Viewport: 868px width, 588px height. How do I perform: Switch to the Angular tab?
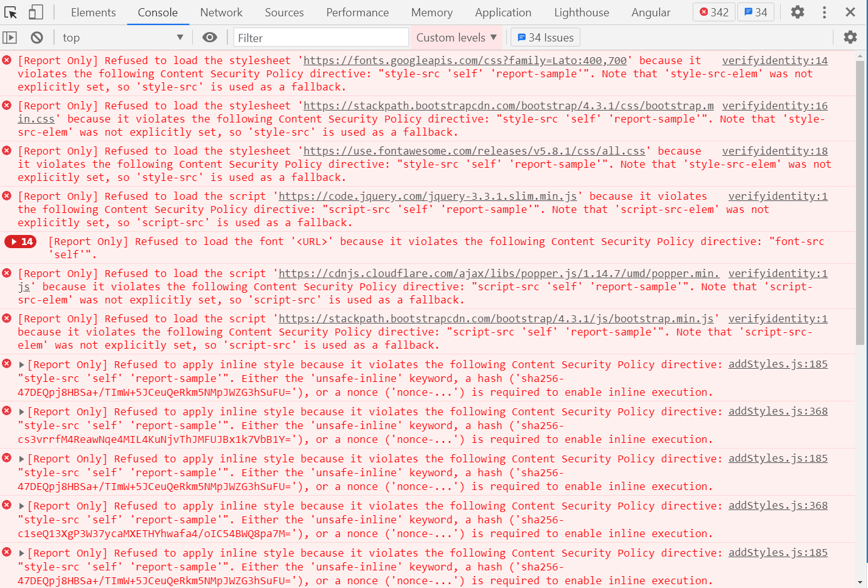click(651, 12)
